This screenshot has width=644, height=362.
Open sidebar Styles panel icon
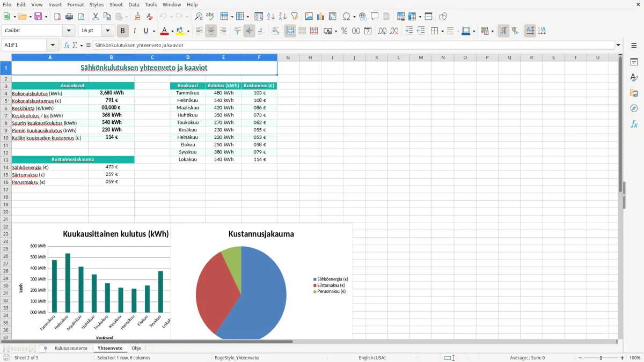tap(634, 78)
